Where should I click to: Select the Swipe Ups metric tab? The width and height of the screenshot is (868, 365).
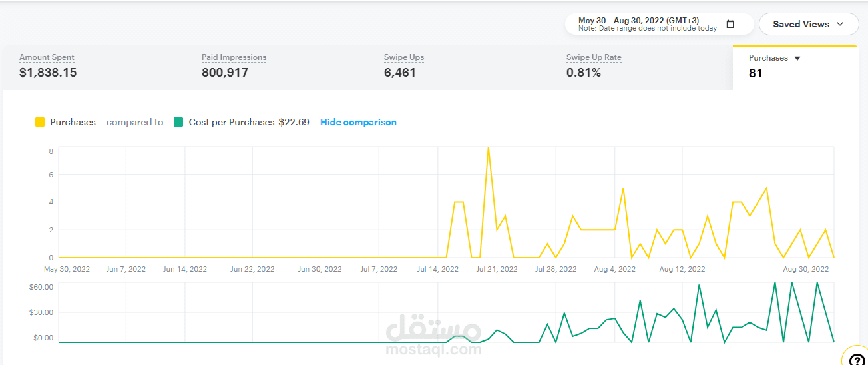459,67
